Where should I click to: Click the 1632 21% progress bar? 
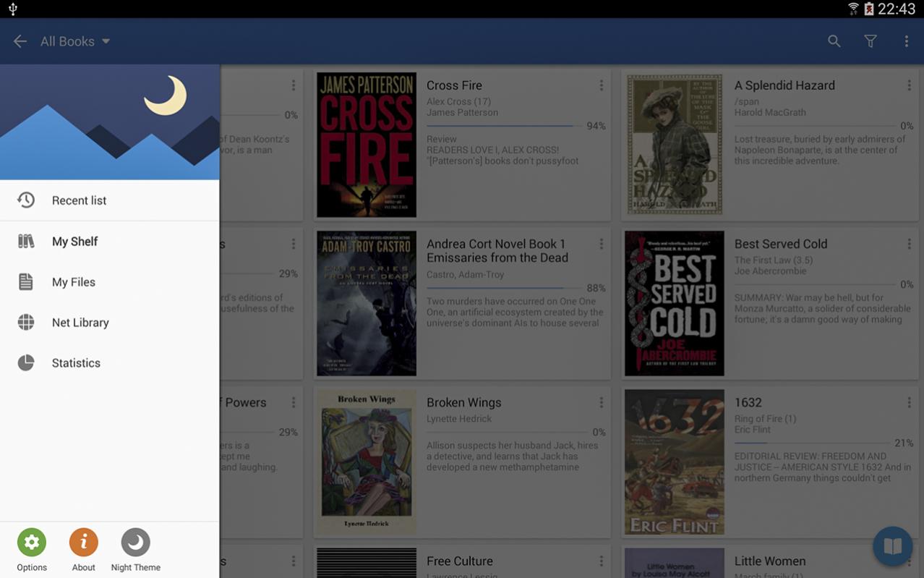(813, 443)
